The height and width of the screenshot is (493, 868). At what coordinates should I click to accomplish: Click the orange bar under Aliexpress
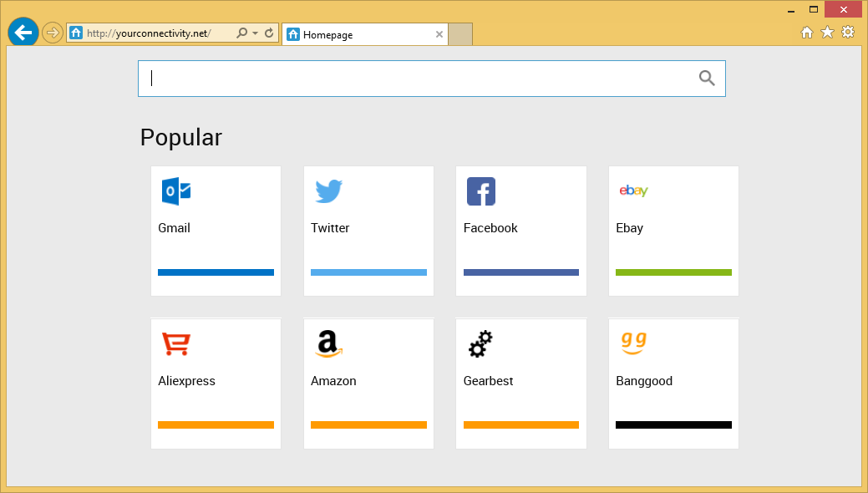216,424
